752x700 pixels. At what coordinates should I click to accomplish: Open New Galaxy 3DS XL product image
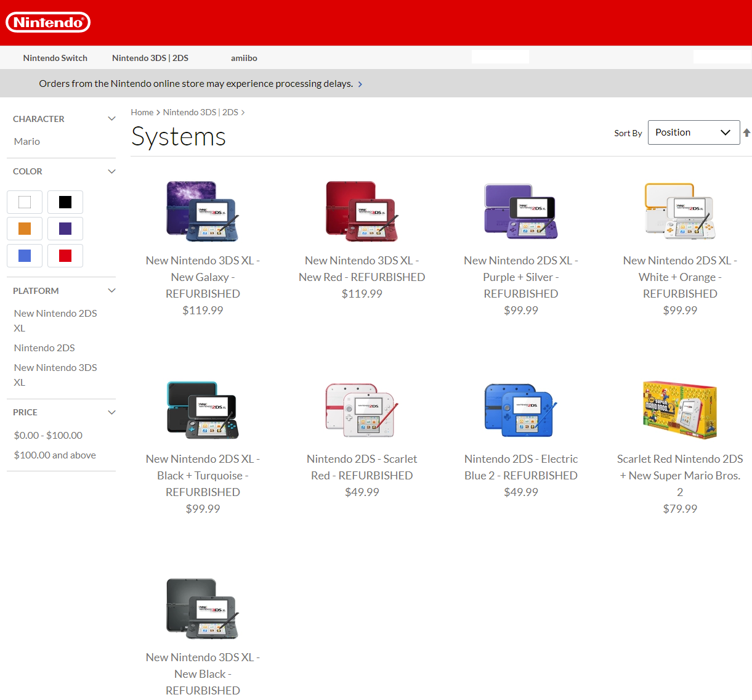(203, 211)
